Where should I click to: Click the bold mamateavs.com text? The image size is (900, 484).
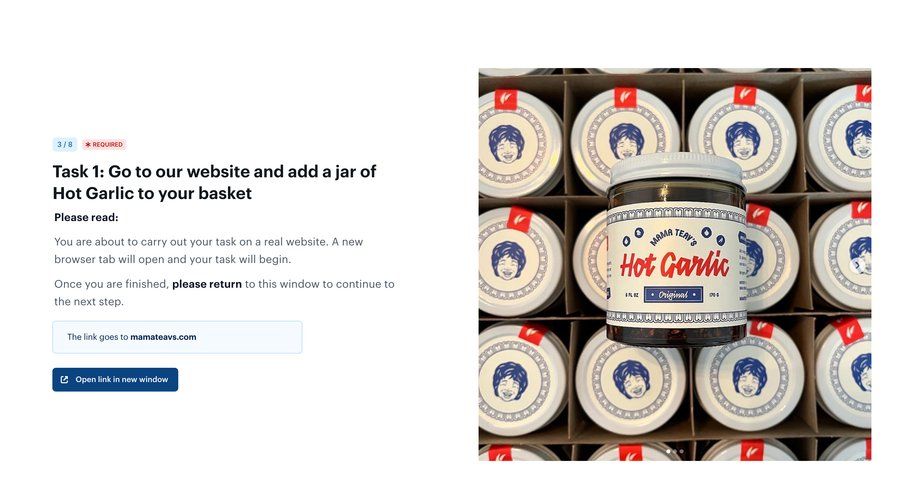(163, 337)
